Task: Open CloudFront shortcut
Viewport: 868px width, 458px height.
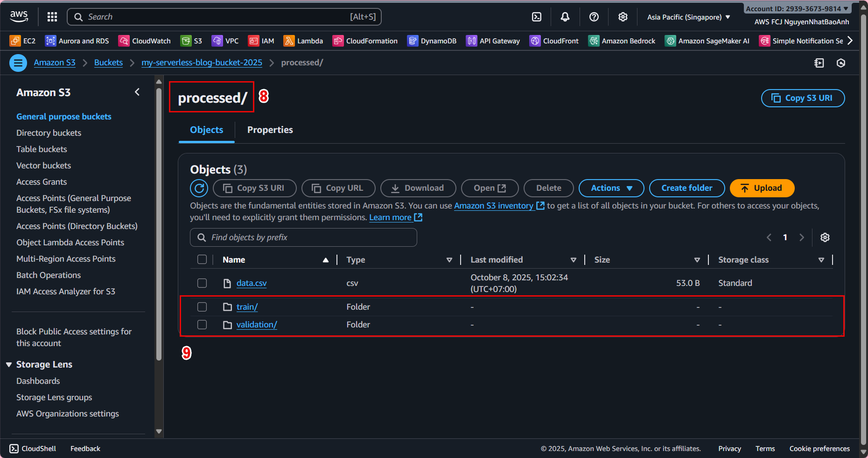Action: coord(554,41)
